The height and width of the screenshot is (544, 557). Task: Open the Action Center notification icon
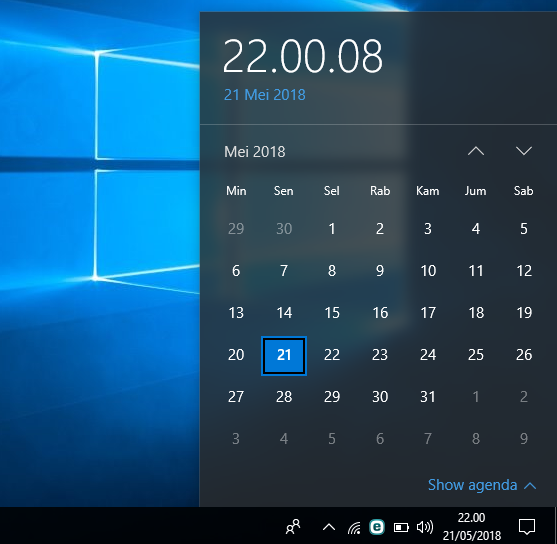(x=527, y=527)
